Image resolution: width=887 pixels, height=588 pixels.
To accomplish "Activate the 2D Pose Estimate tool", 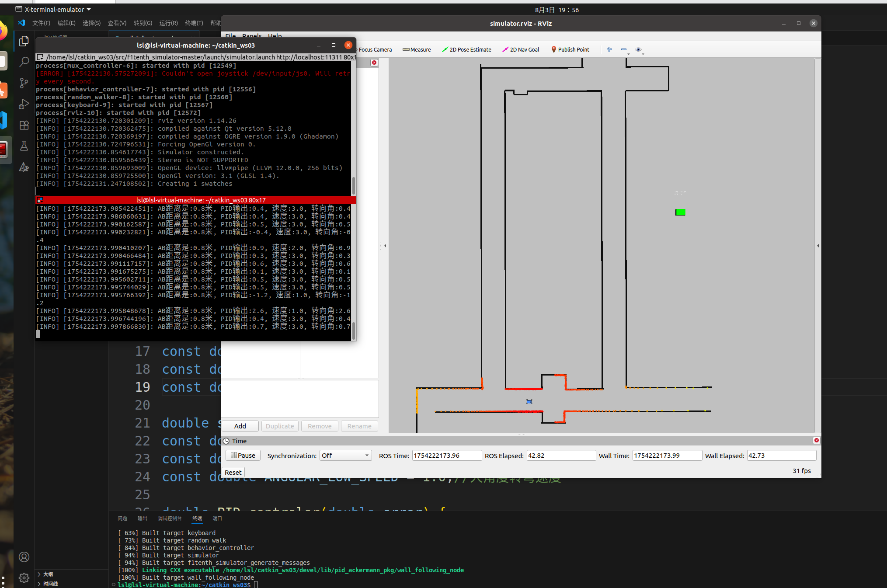I will [466, 49].
